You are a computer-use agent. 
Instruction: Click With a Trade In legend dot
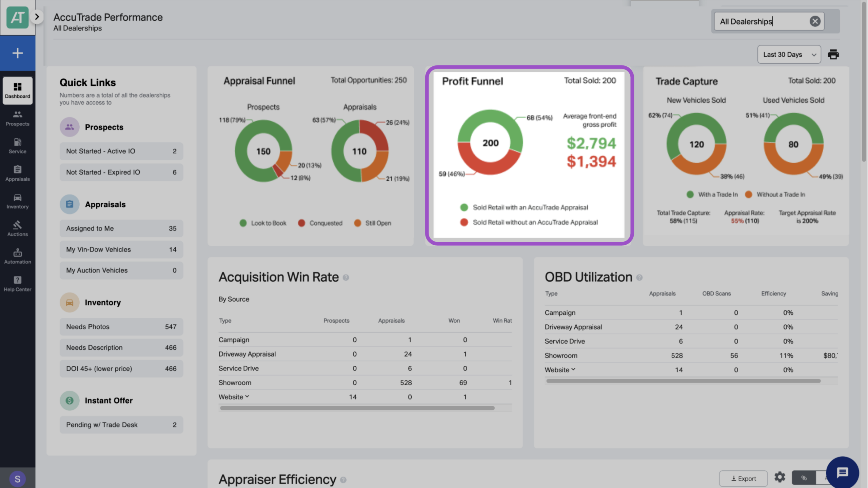tap(690, 195)
